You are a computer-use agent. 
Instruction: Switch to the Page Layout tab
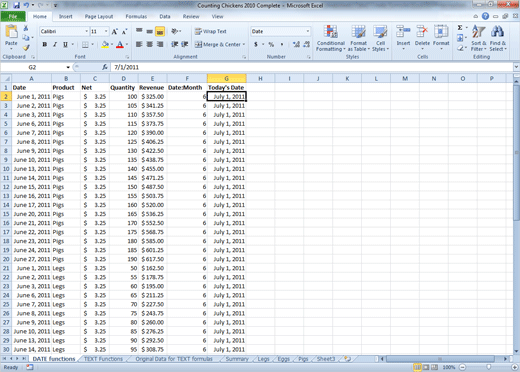click(99, 16)
